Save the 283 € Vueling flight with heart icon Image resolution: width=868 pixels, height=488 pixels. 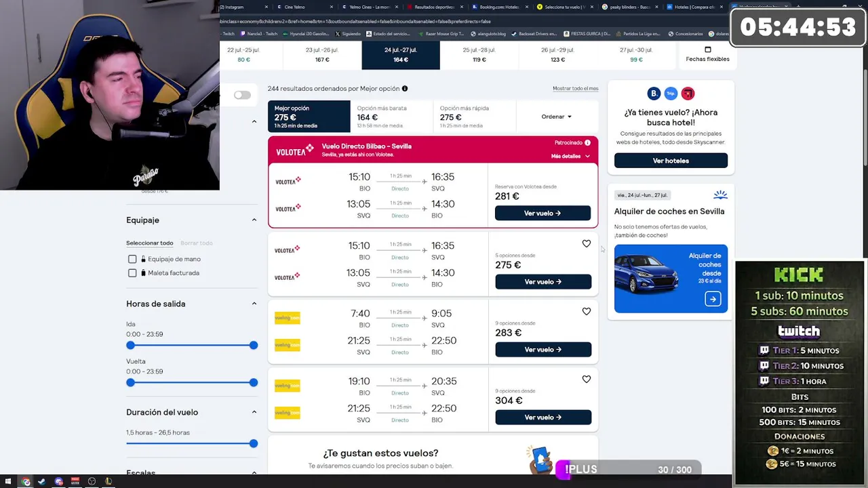(586, 312)
